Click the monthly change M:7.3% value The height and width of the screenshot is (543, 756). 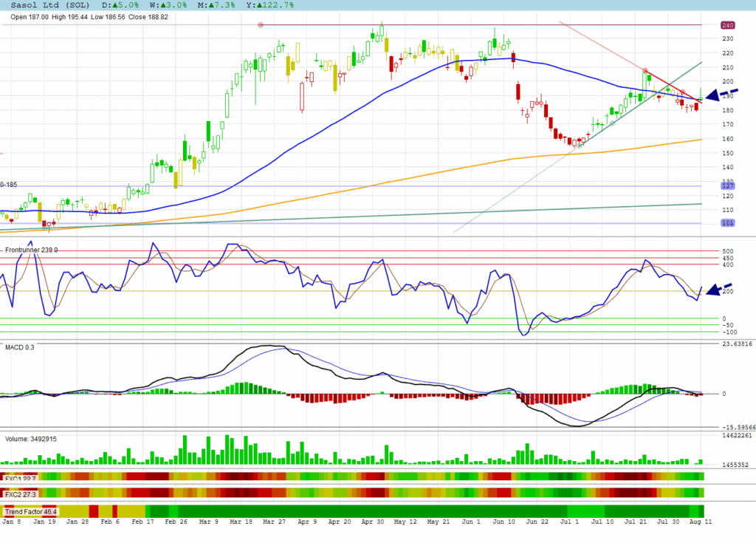click(x=216, y=5)
